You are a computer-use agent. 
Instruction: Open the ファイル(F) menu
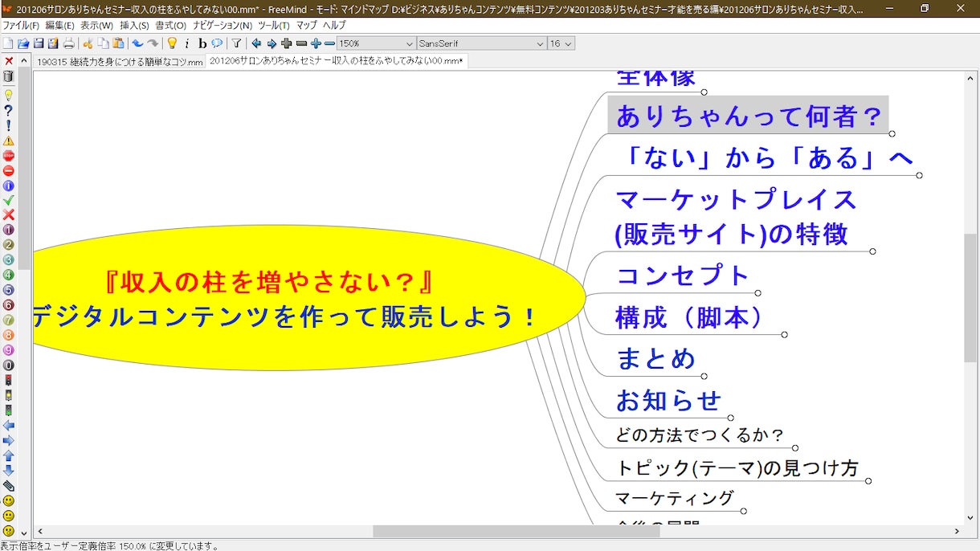[x=21, y=26]
